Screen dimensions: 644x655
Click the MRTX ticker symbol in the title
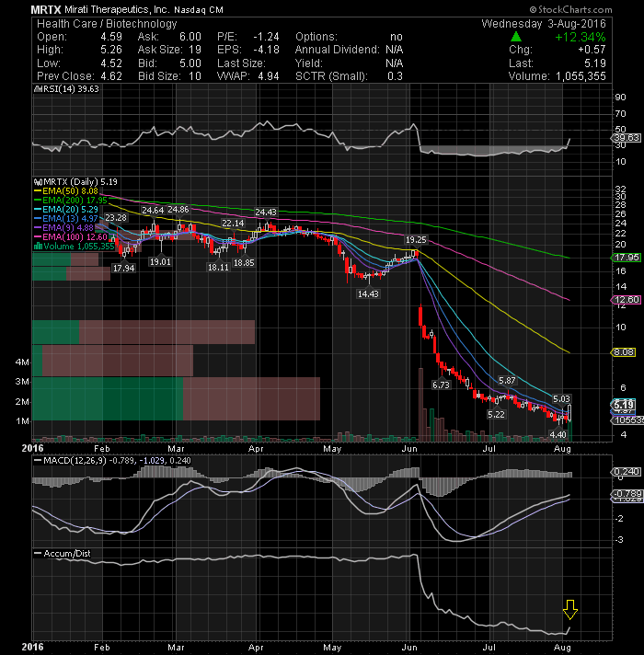[x=46, y=9]
